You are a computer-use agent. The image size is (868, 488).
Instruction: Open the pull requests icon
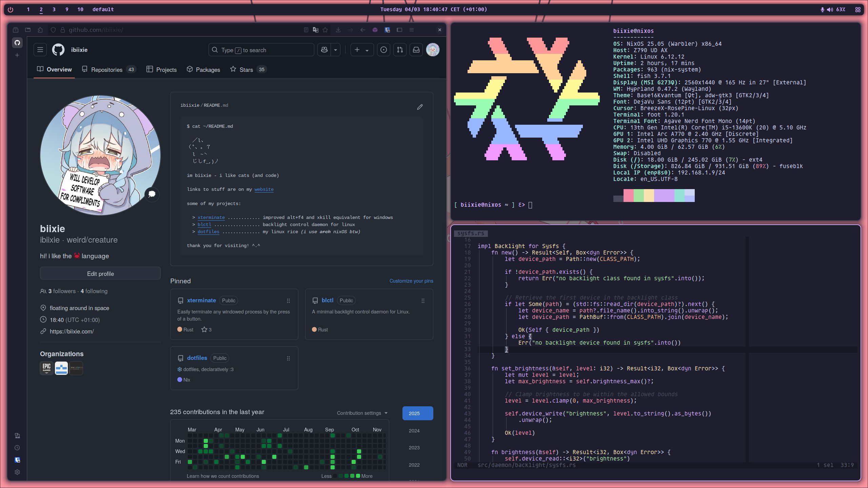pyautogui.click(x=400, y=50)
